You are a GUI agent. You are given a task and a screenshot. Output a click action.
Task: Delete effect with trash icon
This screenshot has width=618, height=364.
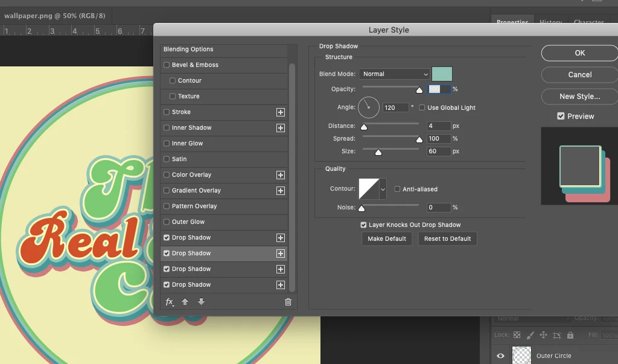coord(288,302)
